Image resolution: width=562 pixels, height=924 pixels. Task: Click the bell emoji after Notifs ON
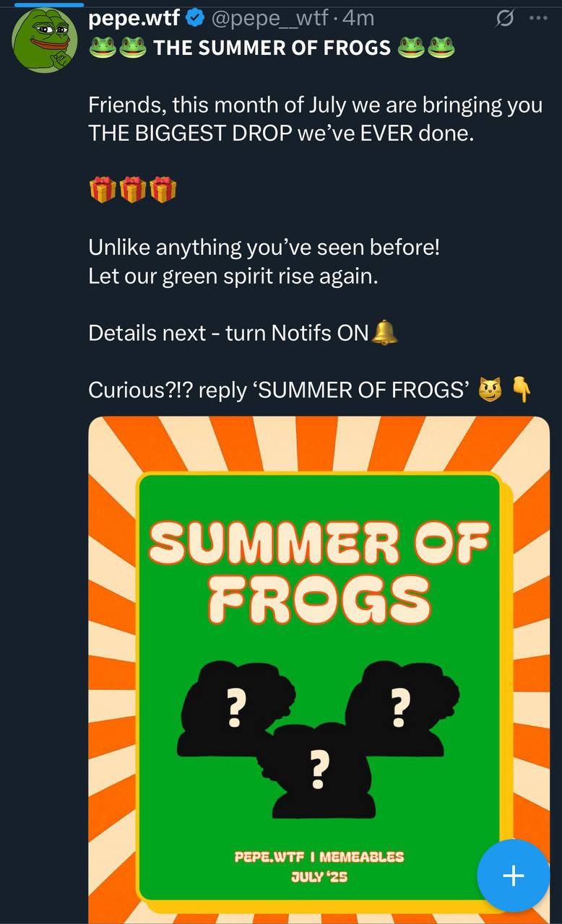click(384, 333)
